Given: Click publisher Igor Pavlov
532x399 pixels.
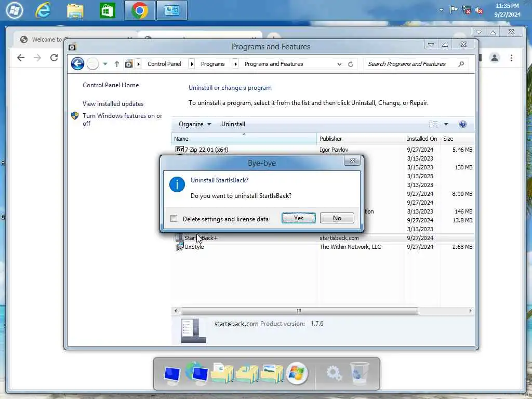Looking at the screenshot, I should 334,150.
